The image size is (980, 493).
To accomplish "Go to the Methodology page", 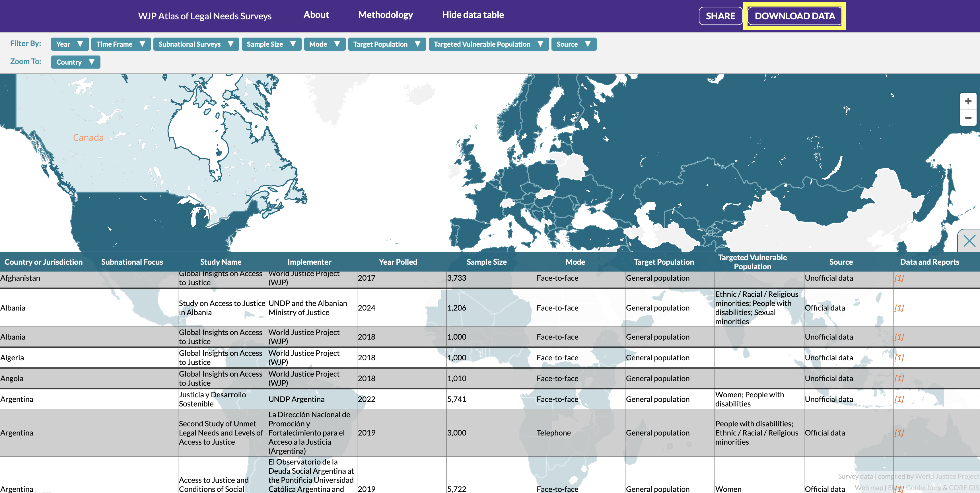I will pos(385,15).
